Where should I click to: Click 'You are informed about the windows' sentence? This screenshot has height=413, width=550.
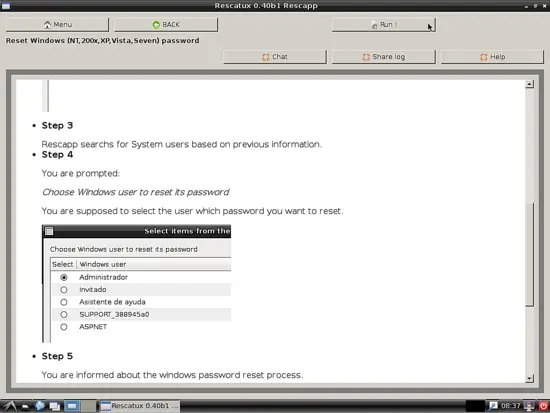[172, 375]
